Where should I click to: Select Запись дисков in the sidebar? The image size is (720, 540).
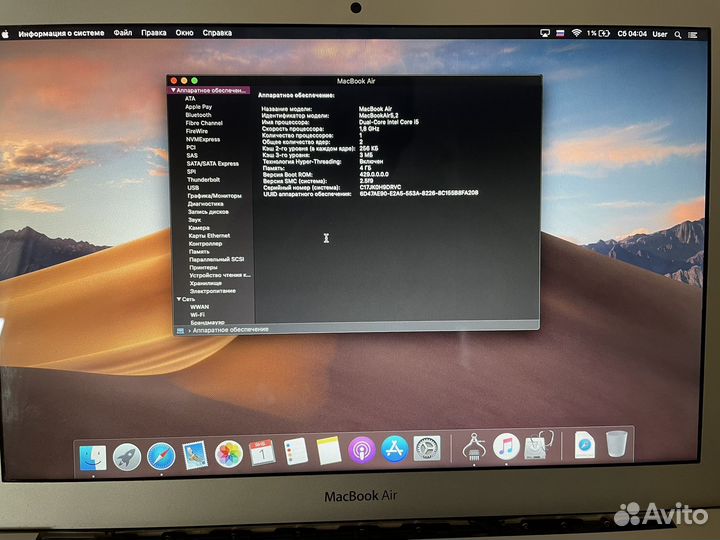208,212
